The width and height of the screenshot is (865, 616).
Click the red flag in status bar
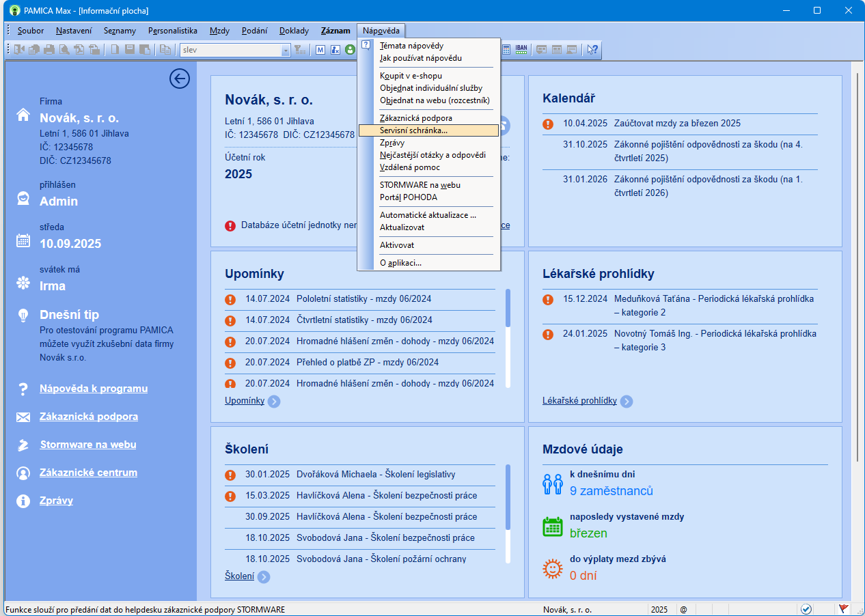click(844, 609)
